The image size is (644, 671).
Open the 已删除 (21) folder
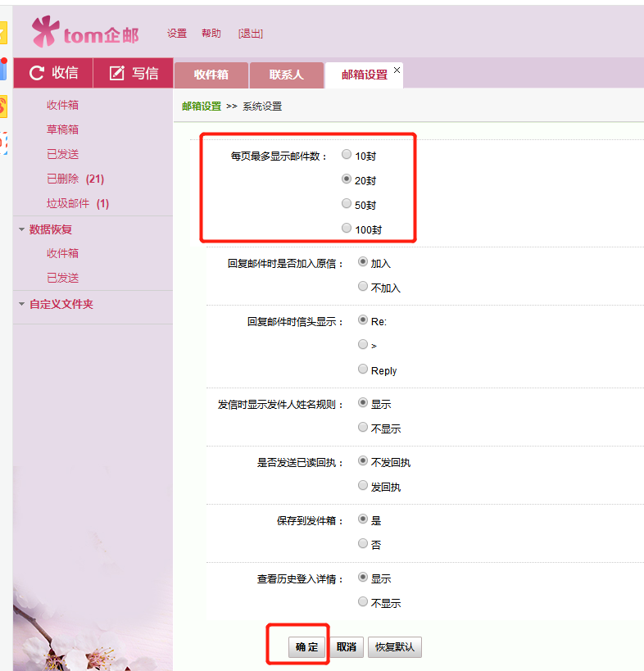(75, 179)
